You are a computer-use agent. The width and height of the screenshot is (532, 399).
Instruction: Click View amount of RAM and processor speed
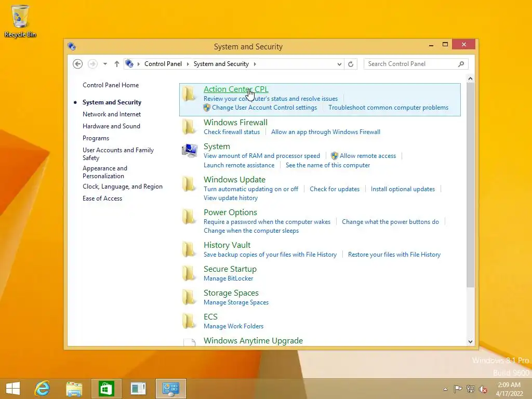pos(262,156)
